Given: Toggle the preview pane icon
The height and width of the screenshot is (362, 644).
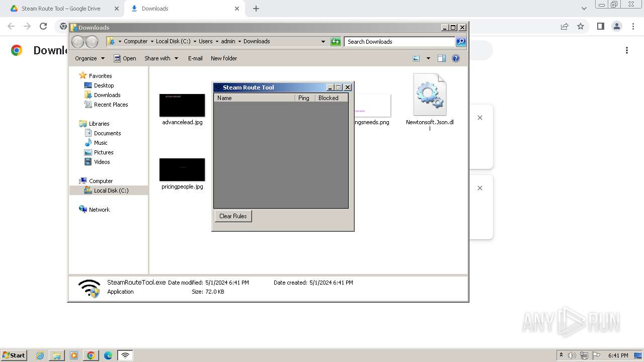Looking at the screenshot, I should 441,58.
